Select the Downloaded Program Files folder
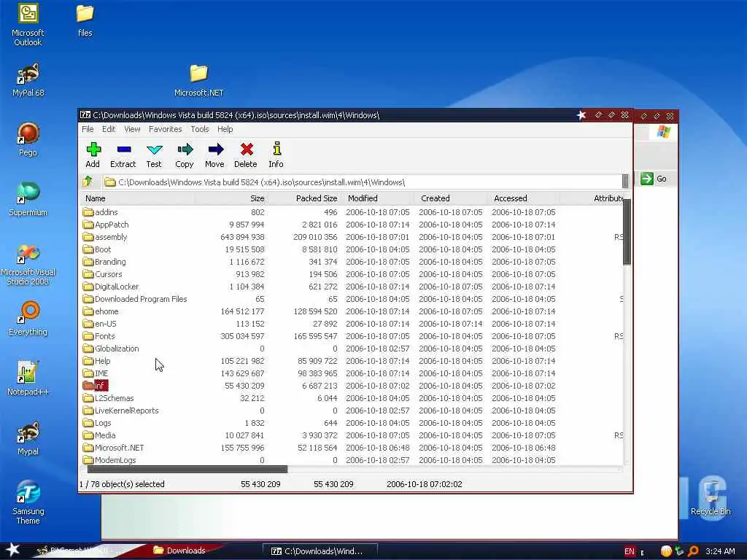 [x=135, y=298]
